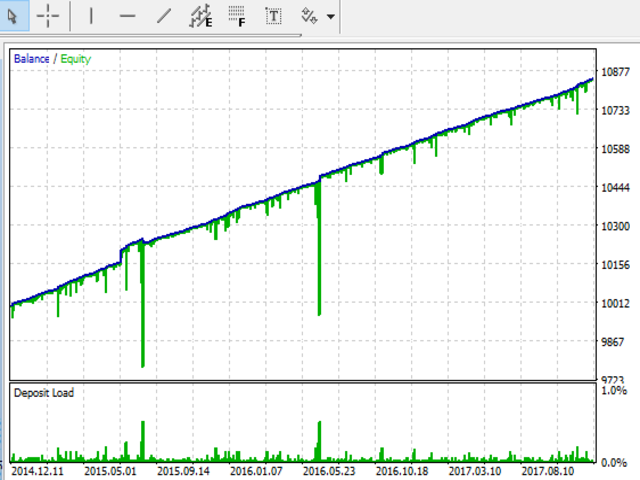Click the 2016.05.23 date axis label
640x480 pixels.
coord(329,469)
